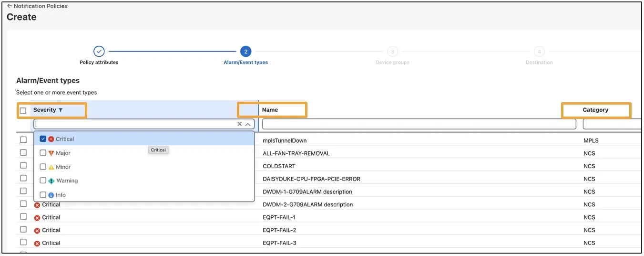The height and width of the screenshot is (256, 644).
Task: Select step 2 Alarm/Event types
Action: 245,51
